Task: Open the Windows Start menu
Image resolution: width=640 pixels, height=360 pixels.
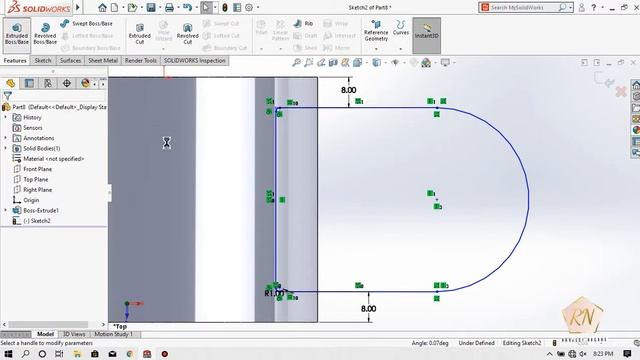Action: click(x=8, y=354)
